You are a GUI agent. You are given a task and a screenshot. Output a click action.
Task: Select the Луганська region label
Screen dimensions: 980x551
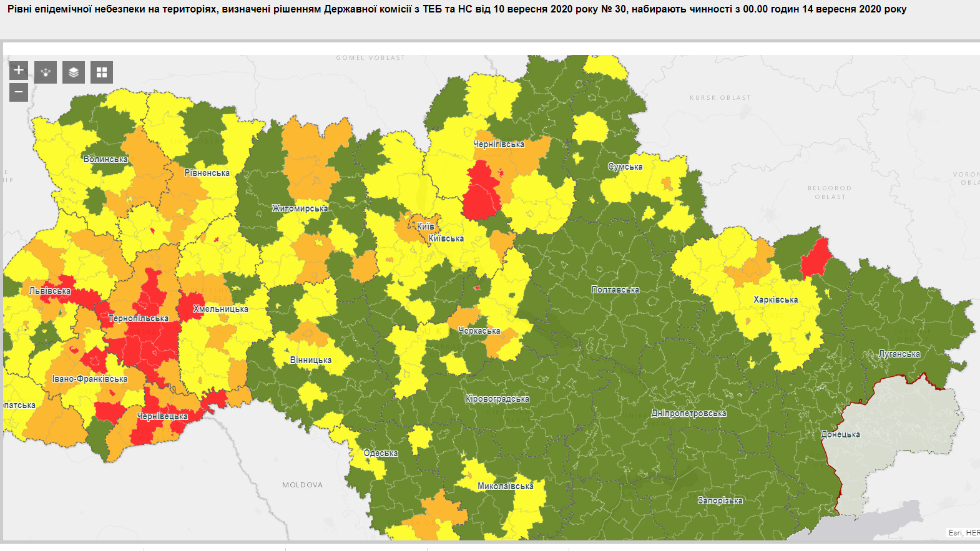[899, 354]
